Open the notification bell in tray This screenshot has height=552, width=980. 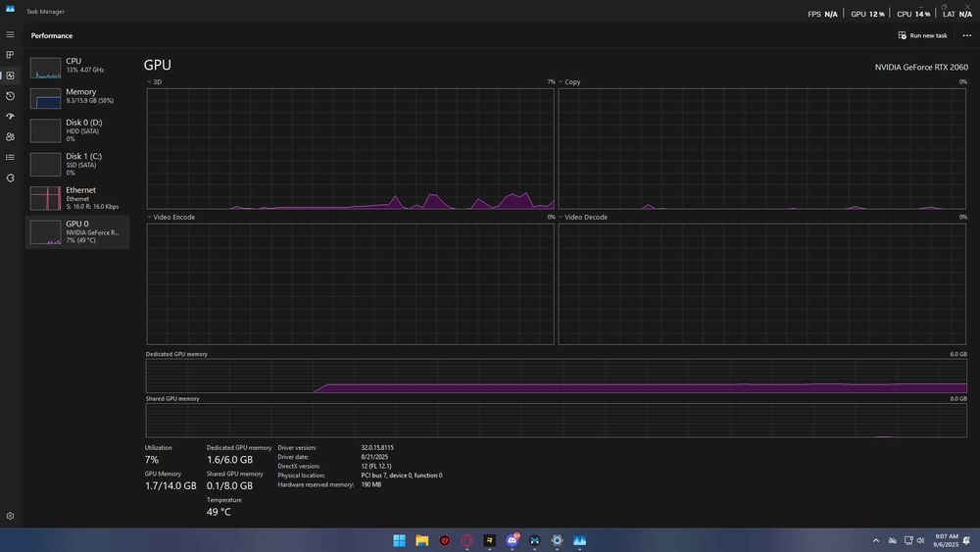967,541
